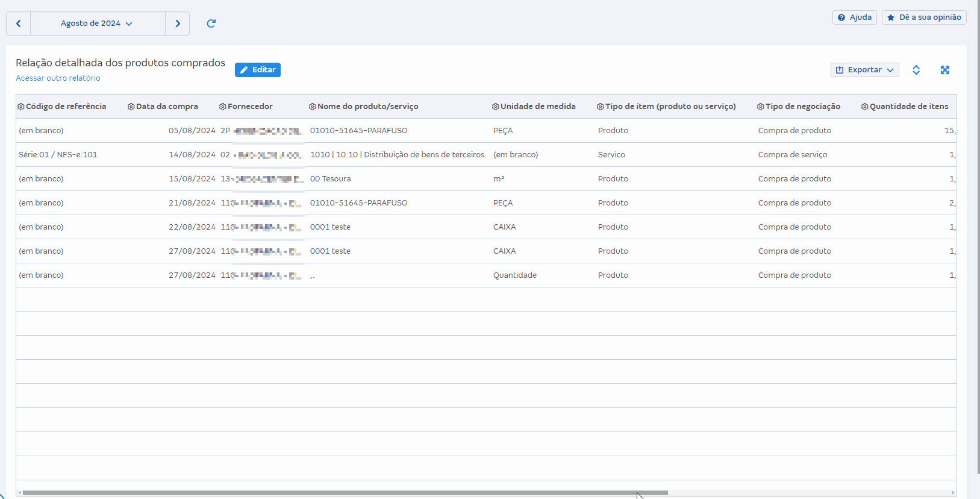980x499 pixels.
Task: Click gear icon beside Código de referência
Action: tap(21, 107)
